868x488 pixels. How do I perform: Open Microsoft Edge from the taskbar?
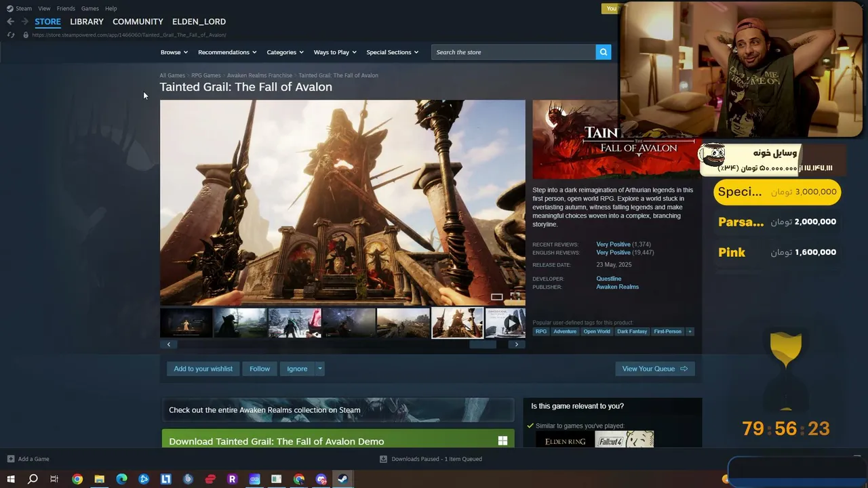[x=121, y=479]
